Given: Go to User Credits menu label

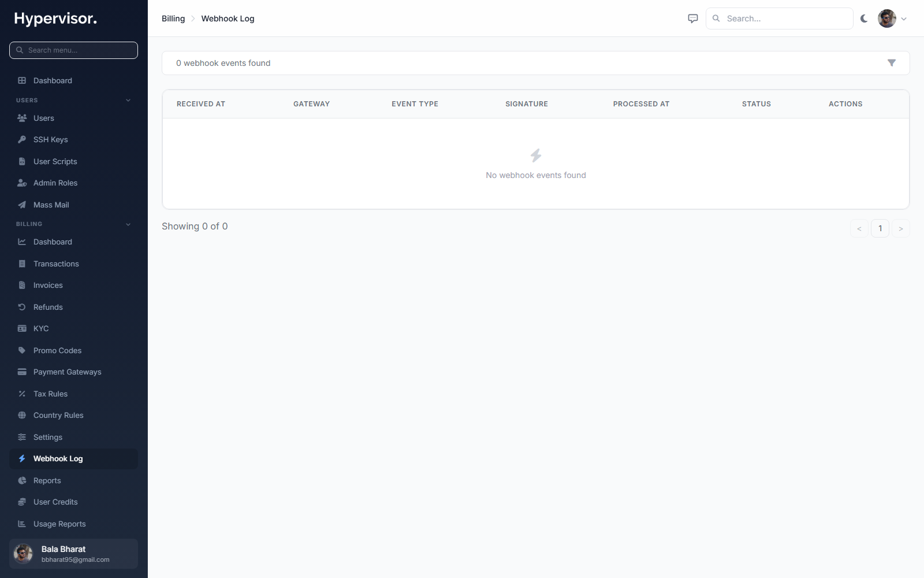Looking at the screenshot, I should pyautogui.click(x=55, y=502).
